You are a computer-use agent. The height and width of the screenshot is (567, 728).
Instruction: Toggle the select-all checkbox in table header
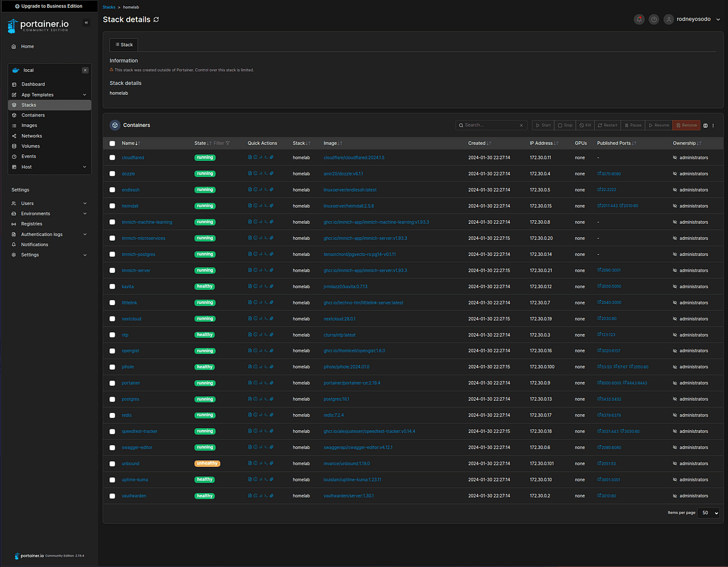pyautogui.click(x=112, y=143)
